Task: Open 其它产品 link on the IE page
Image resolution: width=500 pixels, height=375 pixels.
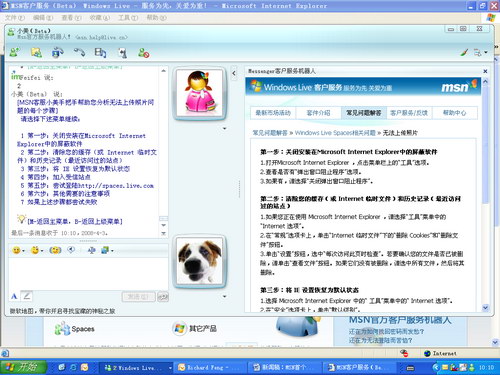Action: pyautogui.click(x=195, y=329)
